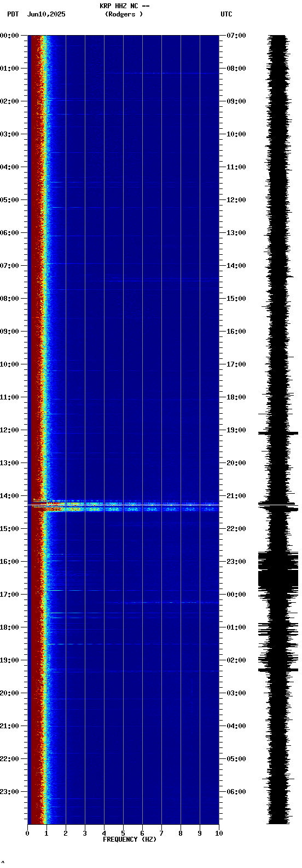Click the 19:00 UTC time label
Image resolution: width=302 pixels, height=868 pixels.
(236, 430)
